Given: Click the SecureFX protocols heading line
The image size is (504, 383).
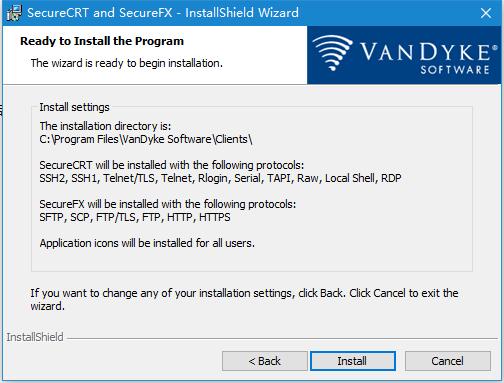Looking at the screenshot, I should pos(168,204).
